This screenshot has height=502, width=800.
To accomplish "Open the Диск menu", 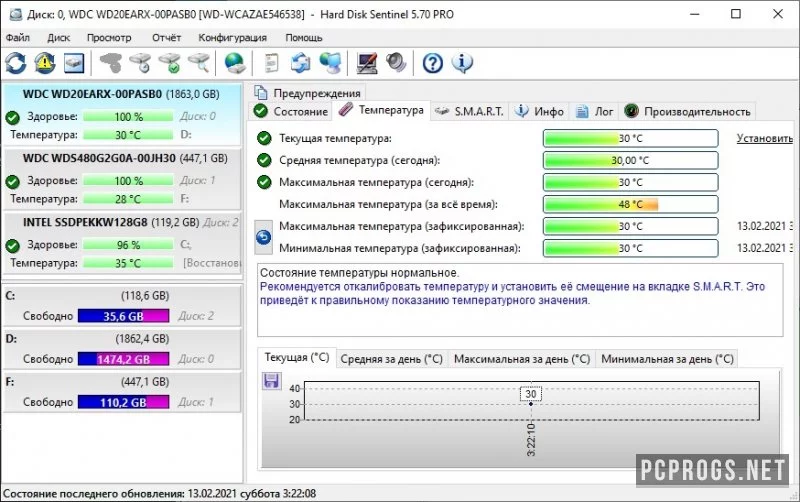I will click(59, 38).
